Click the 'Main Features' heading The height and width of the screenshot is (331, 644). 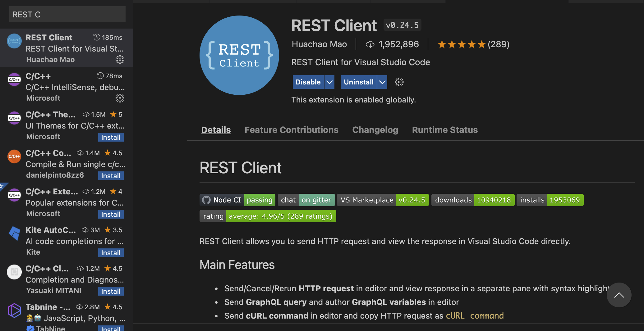point(237,265)
